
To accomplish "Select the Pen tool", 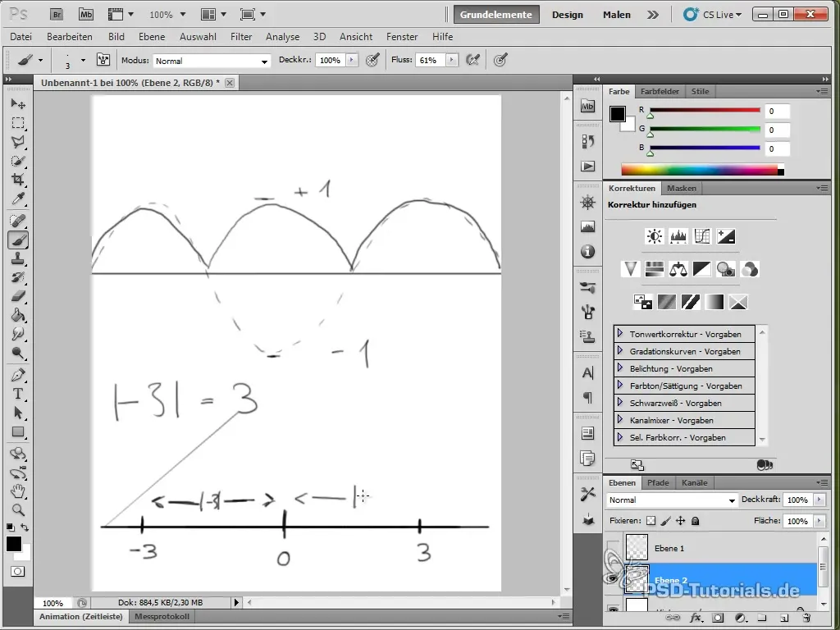I will [x=18, y=375].
